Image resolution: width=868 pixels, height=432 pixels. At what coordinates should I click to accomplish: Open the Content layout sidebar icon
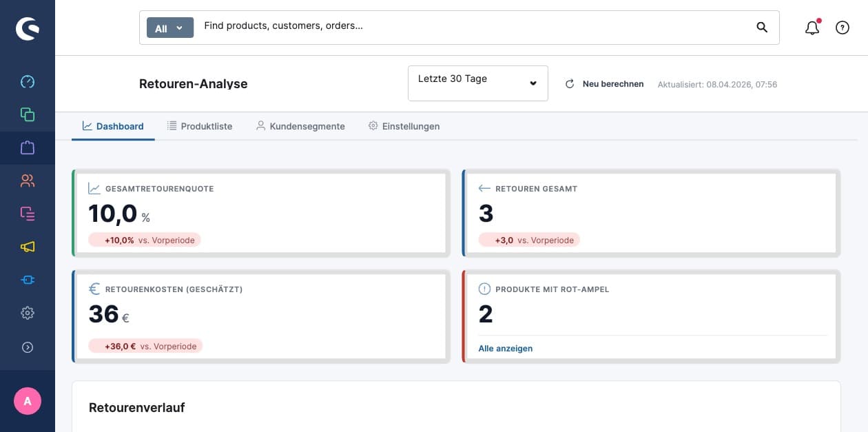click(28, 214)
